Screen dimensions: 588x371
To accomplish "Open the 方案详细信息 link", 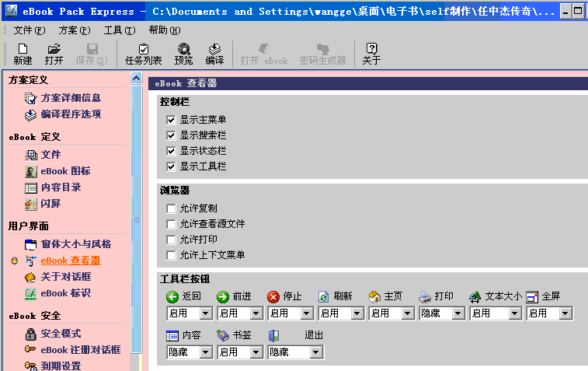I will tap(71, 98).
